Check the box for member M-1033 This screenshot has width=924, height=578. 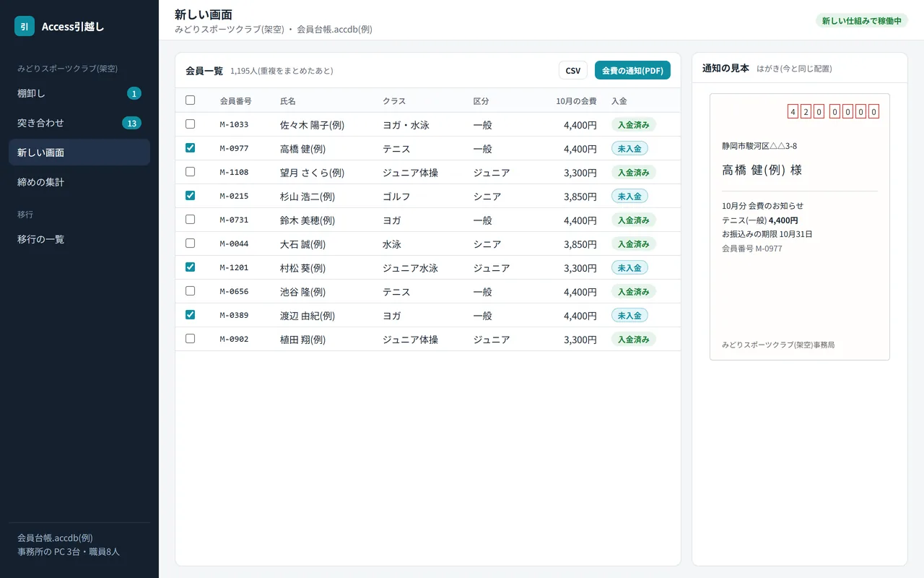[x=190, y=124]
